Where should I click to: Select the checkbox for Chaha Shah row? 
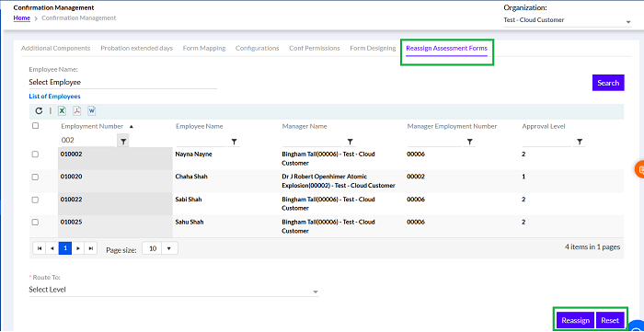pos(35,177)
